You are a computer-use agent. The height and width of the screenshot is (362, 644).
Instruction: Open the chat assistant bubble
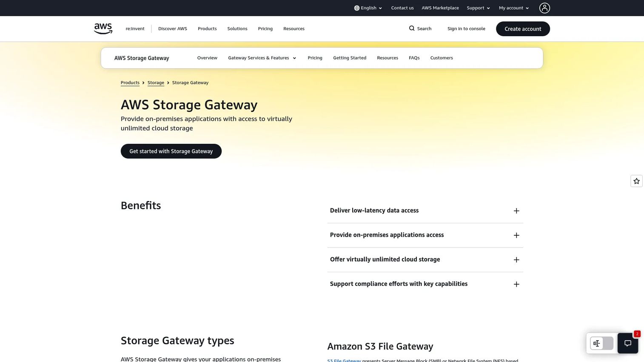[627, 343]
